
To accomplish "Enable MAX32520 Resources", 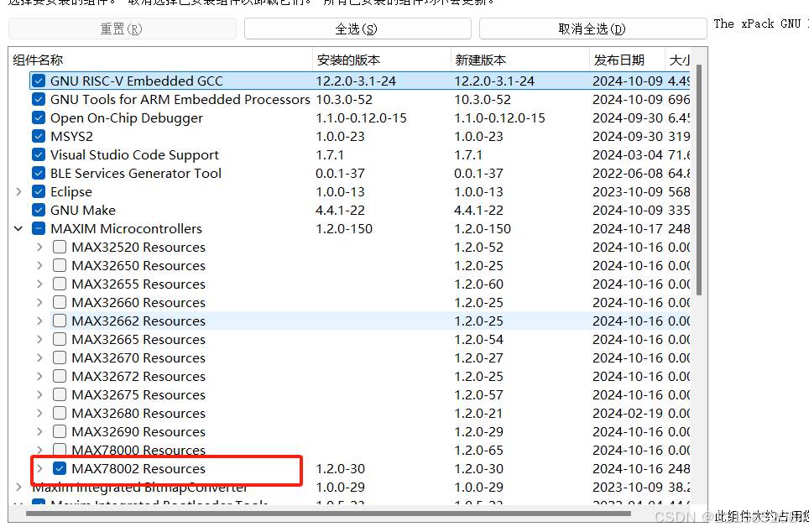I will coord(59,247).
